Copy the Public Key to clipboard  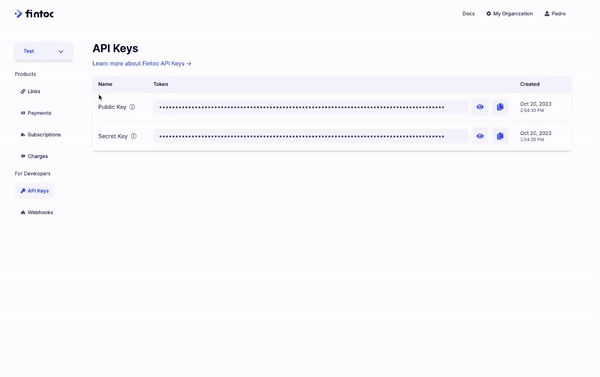(x=500, y=107)
